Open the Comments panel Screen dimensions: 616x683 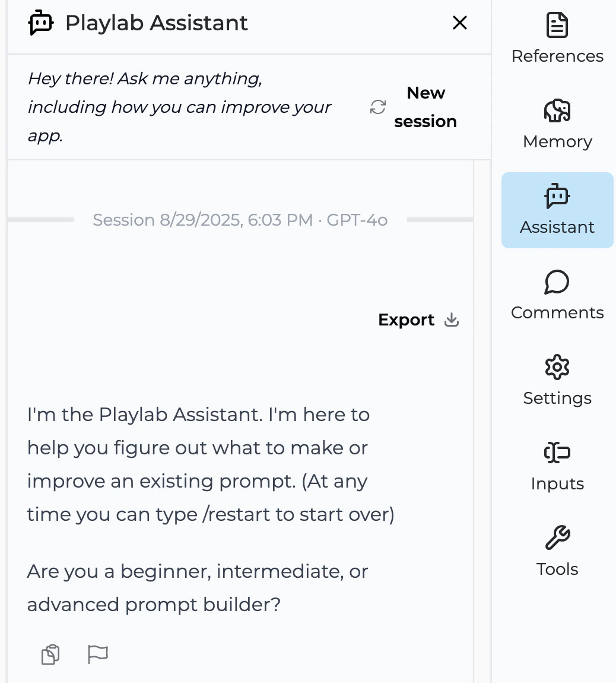pos(557,295)
